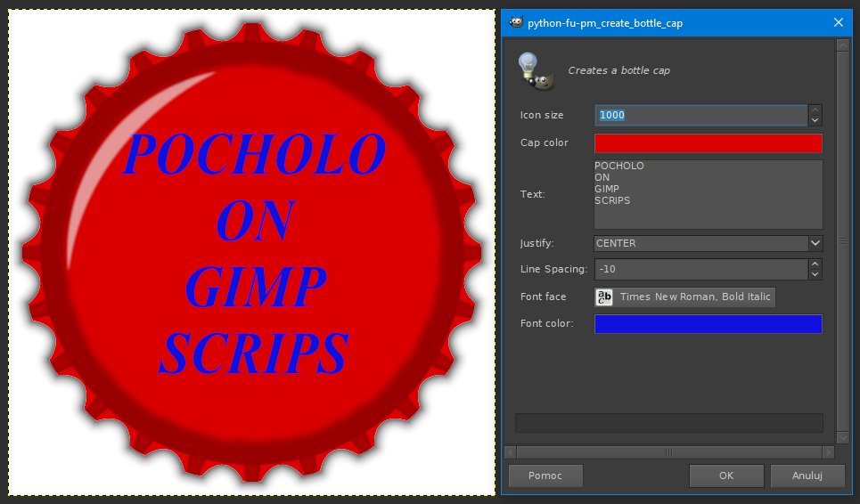Click the 'Font face' label
This screenshot has width=860, height=504.
click(x=543, y=297)
